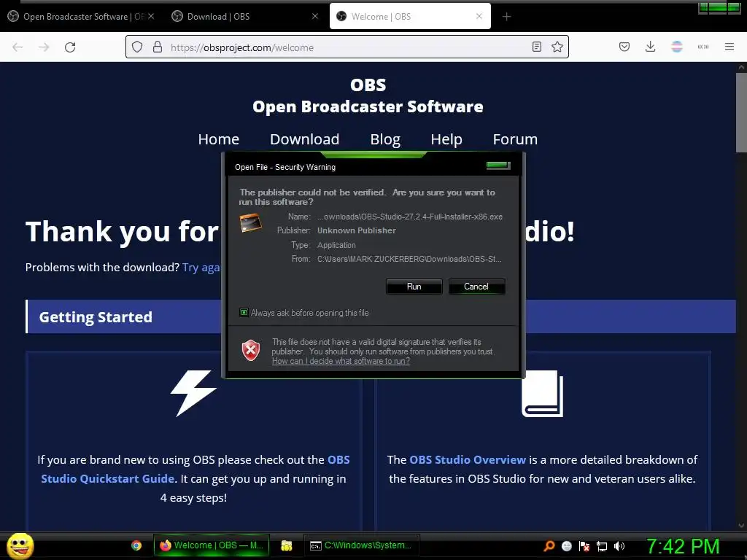
Task: Close the Welcome | OBS tab
Action: click(x=479, y=16)
